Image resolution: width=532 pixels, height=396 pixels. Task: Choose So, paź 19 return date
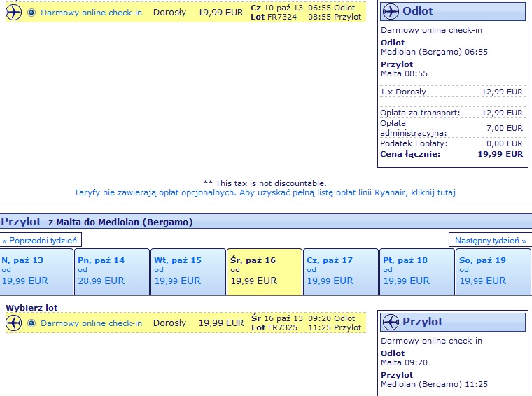[493, 272]
